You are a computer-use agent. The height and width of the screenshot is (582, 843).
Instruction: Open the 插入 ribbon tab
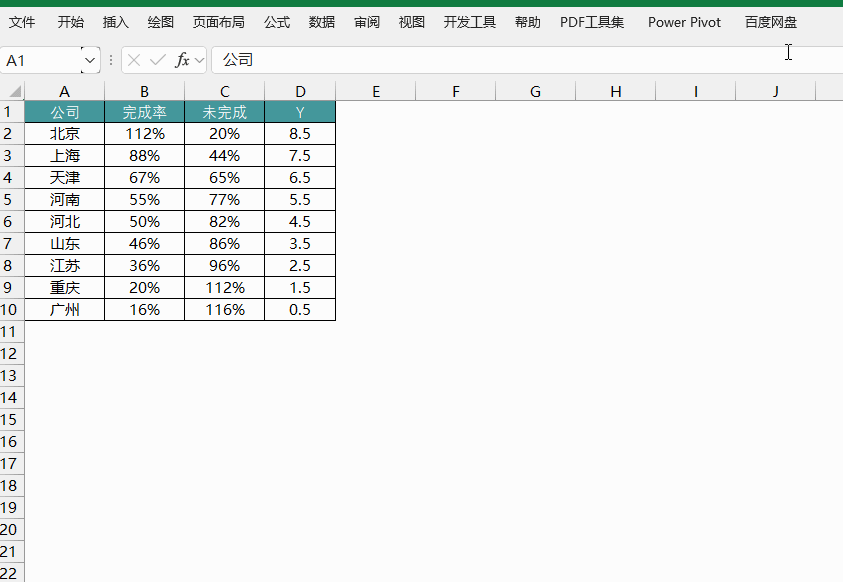point(116,22)
